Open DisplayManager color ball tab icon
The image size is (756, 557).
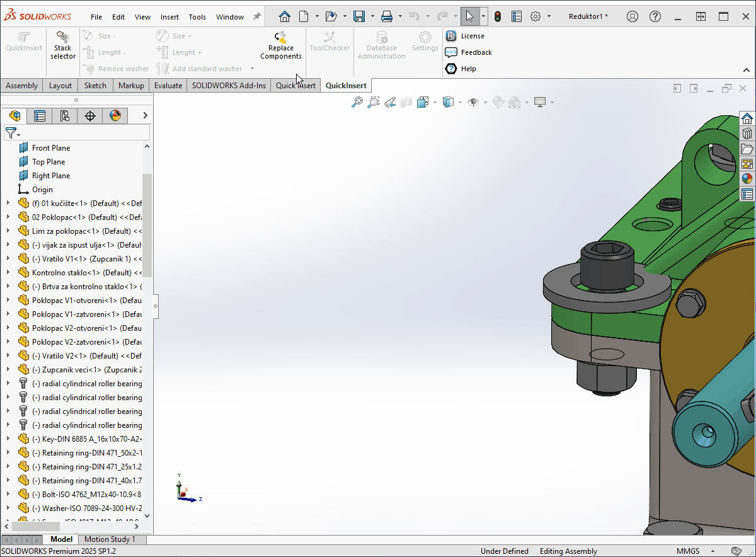pos(115,115)
